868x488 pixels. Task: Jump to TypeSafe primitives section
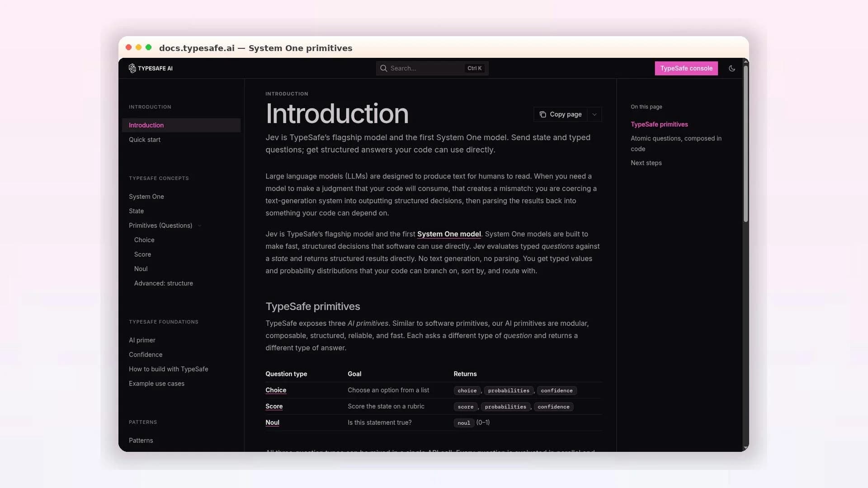click(659, 124)
